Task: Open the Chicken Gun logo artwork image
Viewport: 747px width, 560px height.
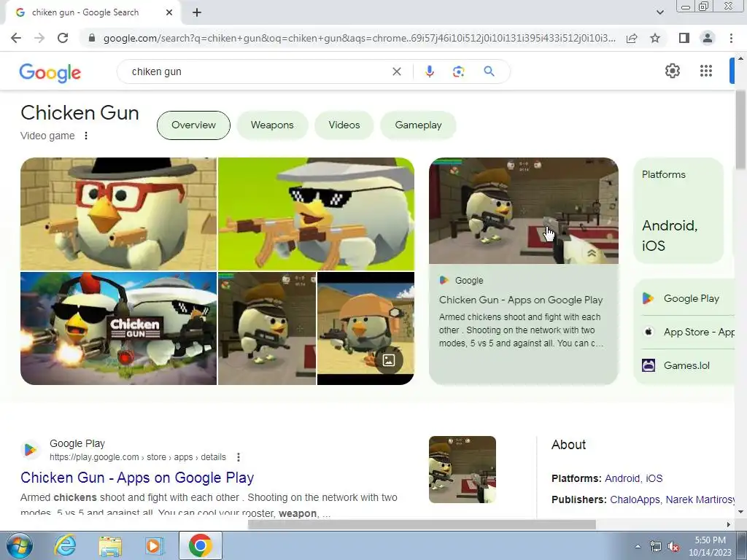Action: click(x=118, y=329)
